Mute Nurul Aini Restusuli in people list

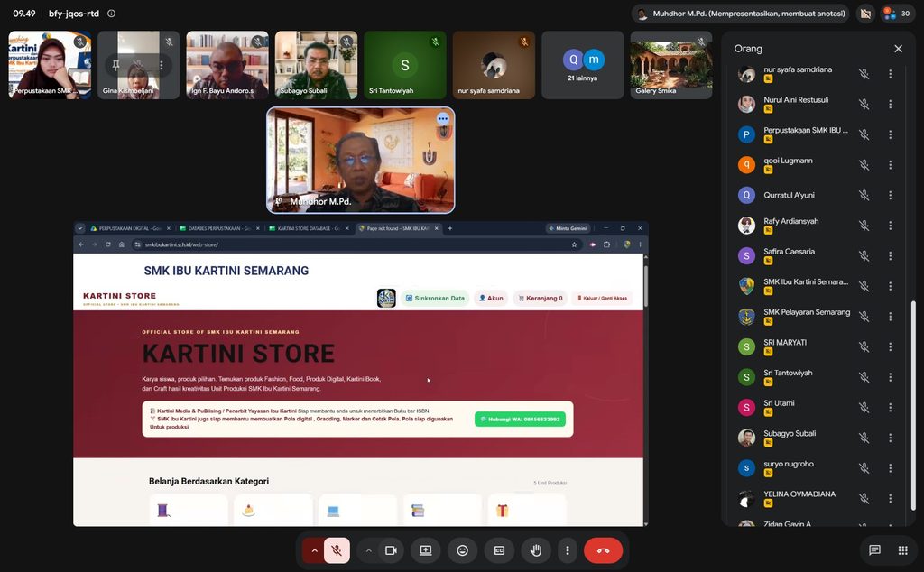[x=864, y=105]
